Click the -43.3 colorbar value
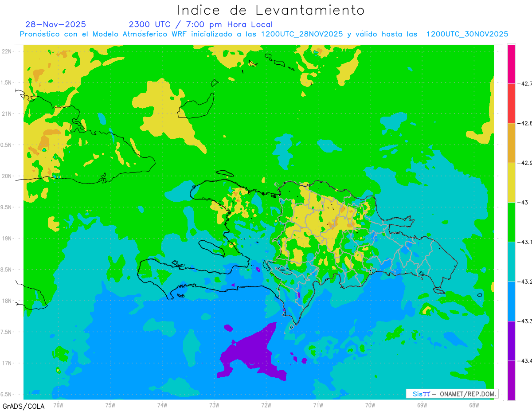The width and height of the screenshot is (532, 411). (525, 321)
